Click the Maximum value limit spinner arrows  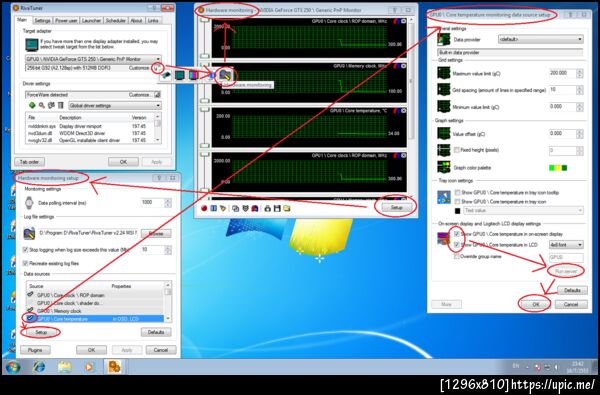tap(580, 73)
